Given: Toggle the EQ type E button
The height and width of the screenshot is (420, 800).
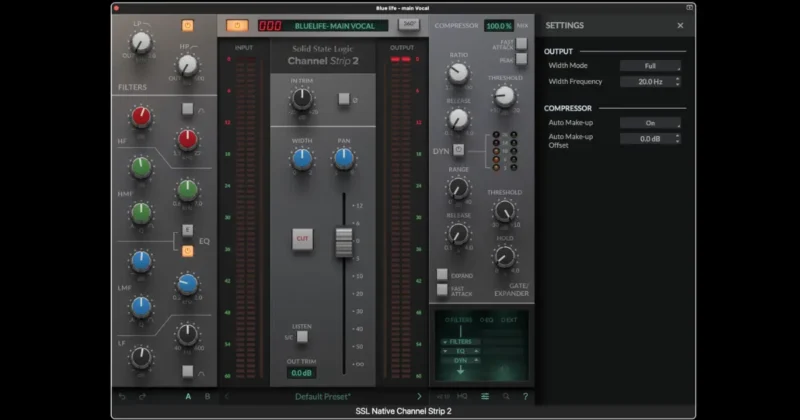Looking at the screenshot, I should [x=188, y=230].
